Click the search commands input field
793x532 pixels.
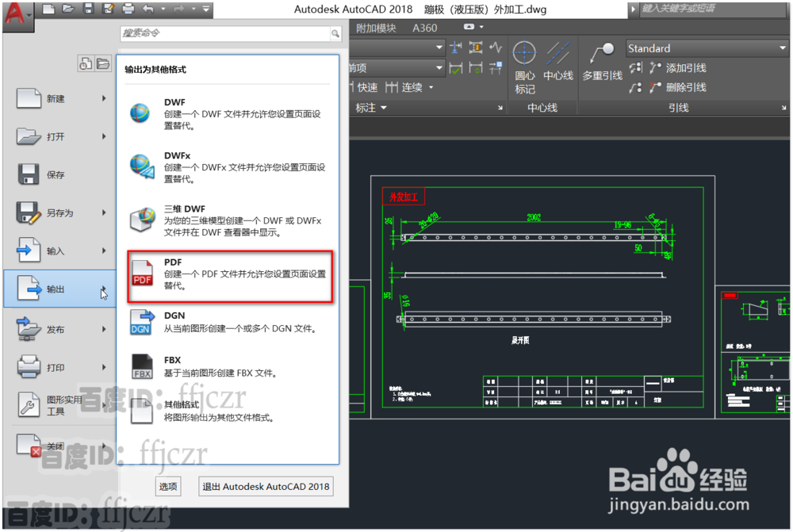[225, 33]
